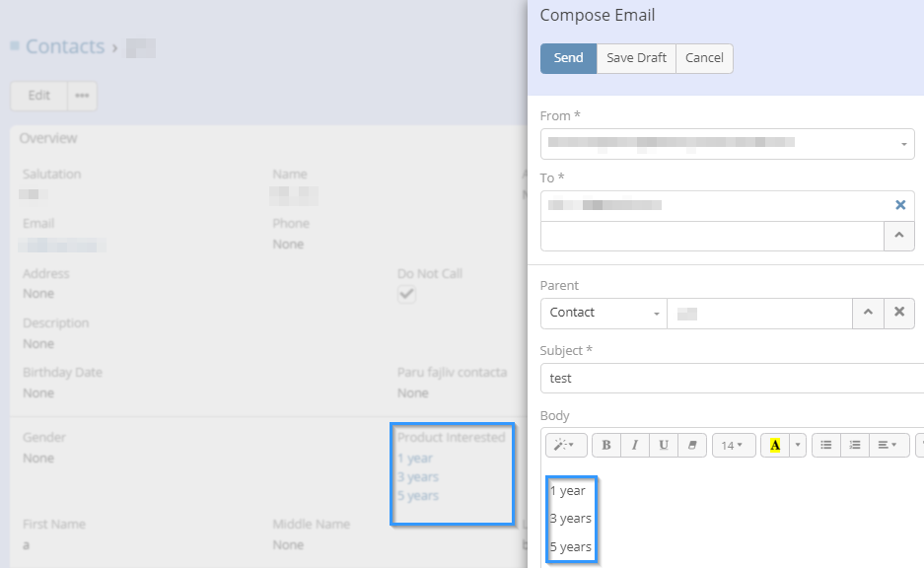Screen dimensions: 924x568
Task: Toggle underline formatting in body editor
Action: (664, 445)
